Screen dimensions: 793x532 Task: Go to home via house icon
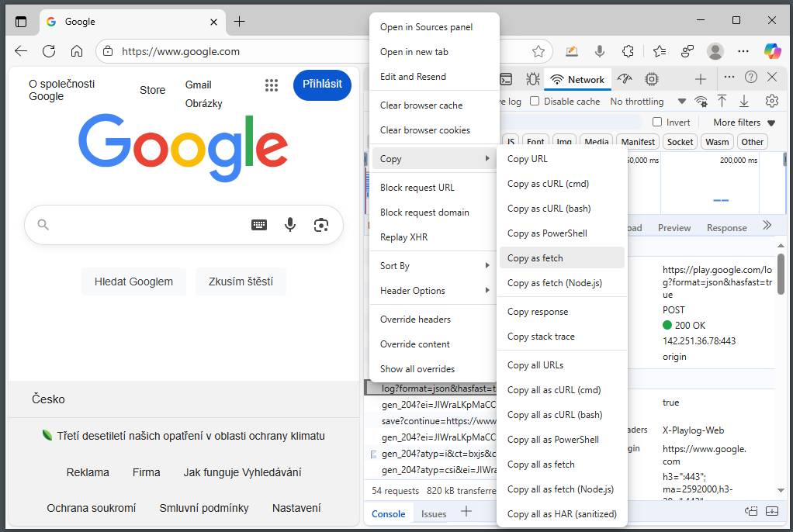77,51
